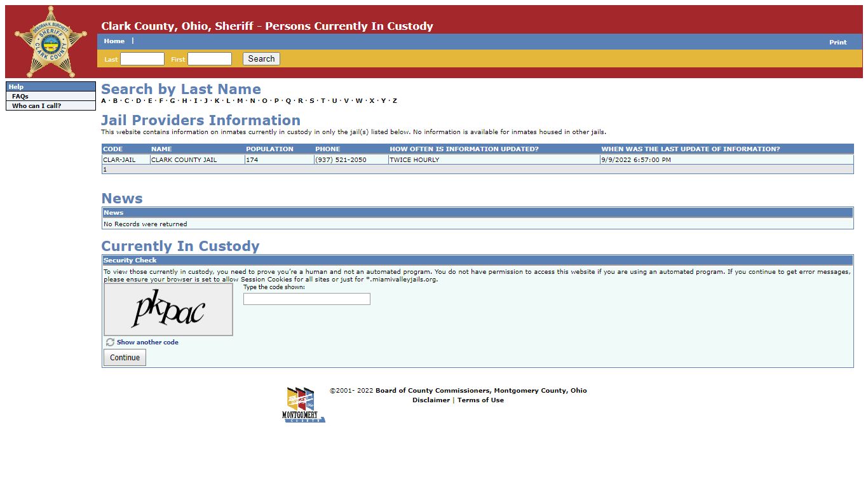Image resolution: width=868 pixels, height=488 pixels.
Task: Click the CODE column header
Action: coord(112,149)
